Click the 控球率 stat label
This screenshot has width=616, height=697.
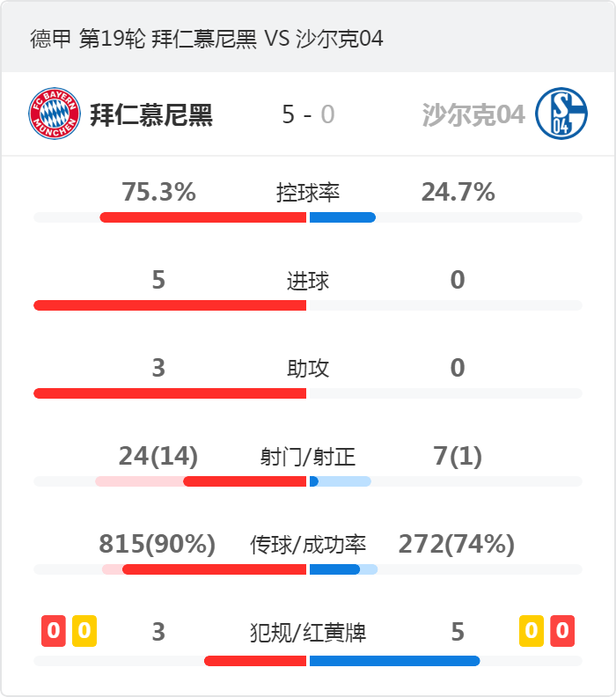(308, 193)
